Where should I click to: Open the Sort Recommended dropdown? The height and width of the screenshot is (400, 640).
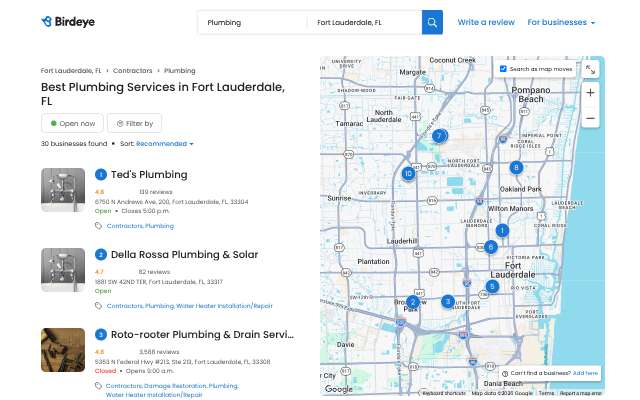tap(164, 144)
